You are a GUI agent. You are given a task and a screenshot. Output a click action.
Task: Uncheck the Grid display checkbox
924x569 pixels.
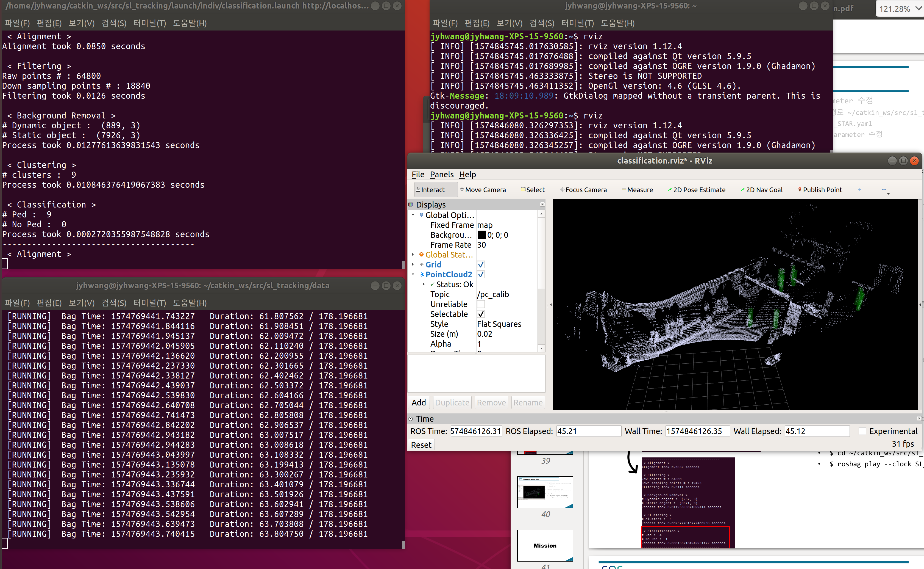click(481, 264)
